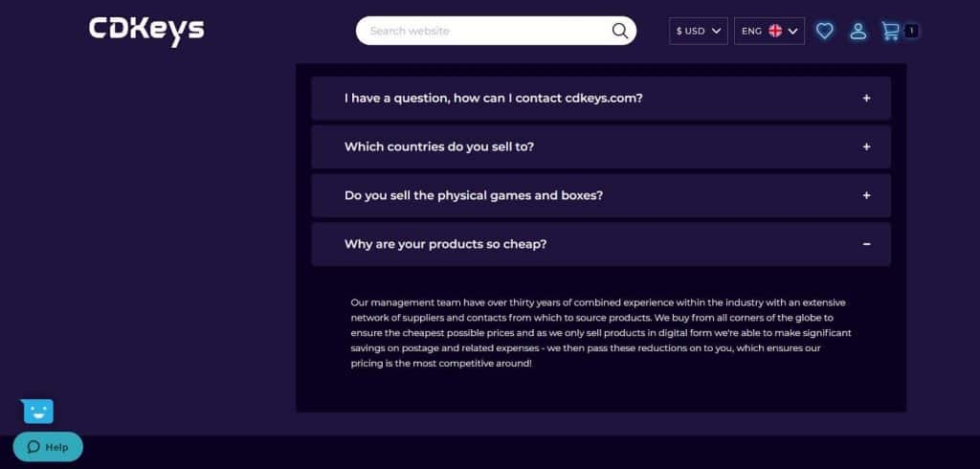The height and width of the screenshot is (469, 980).
Task: Expand 'Which countries do you sell to?'
Action: tap(439, 146)
